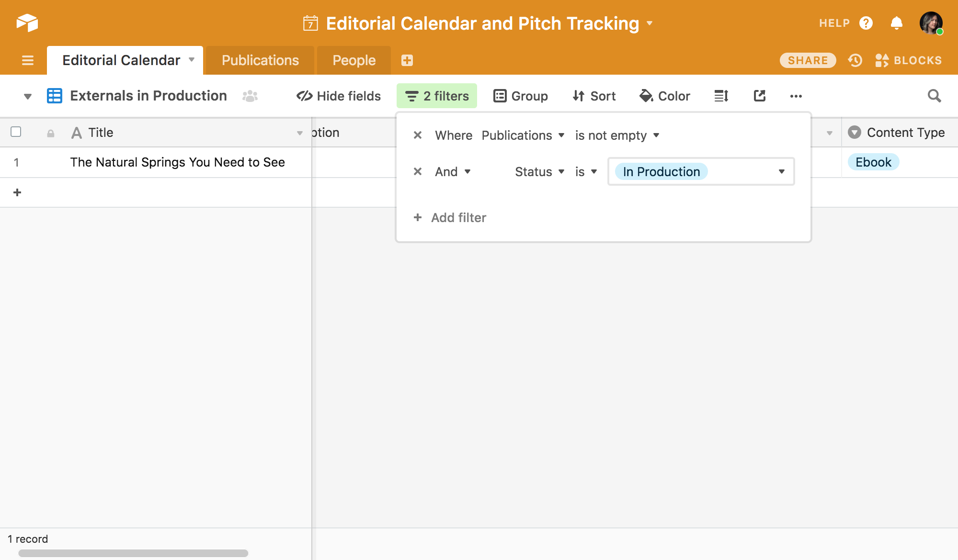The image size is (958, 560).
Task: Switch to the Publications tab
Action: coord(260,60)
